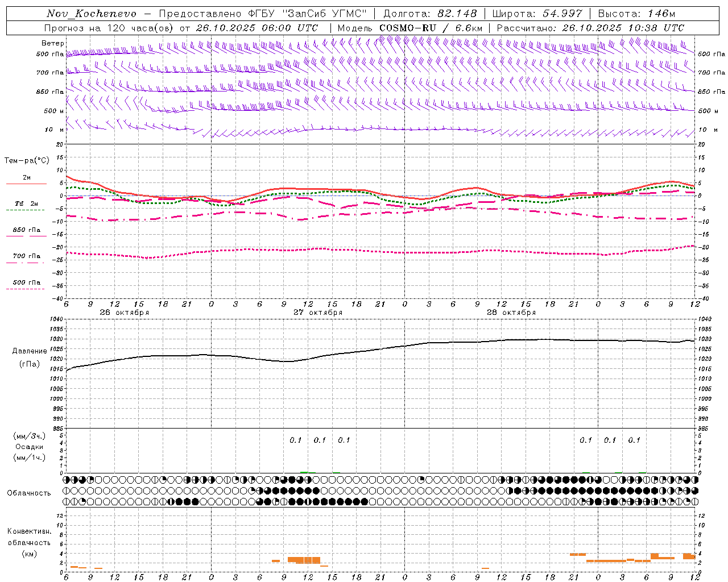Click the 500 гПа temperature legend entry
Viewport: 728px width, 582px height.
pyautogui.click(x=26, y=282)
